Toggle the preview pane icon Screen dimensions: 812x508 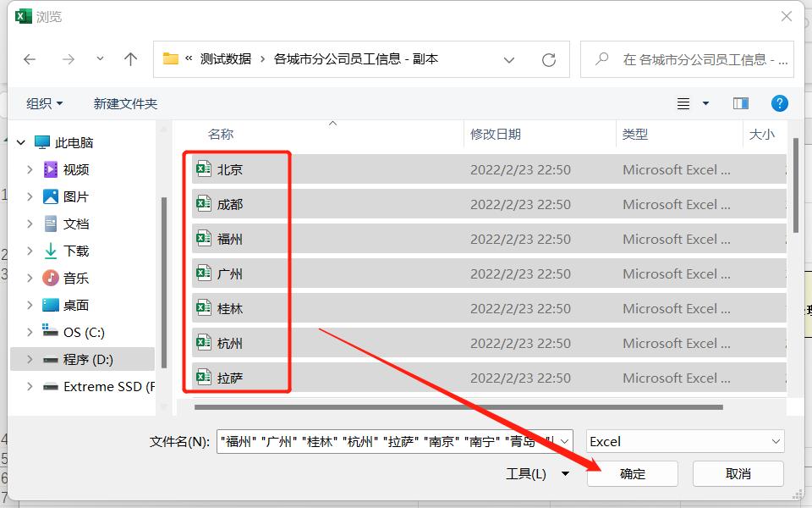(x=740, y=102)
